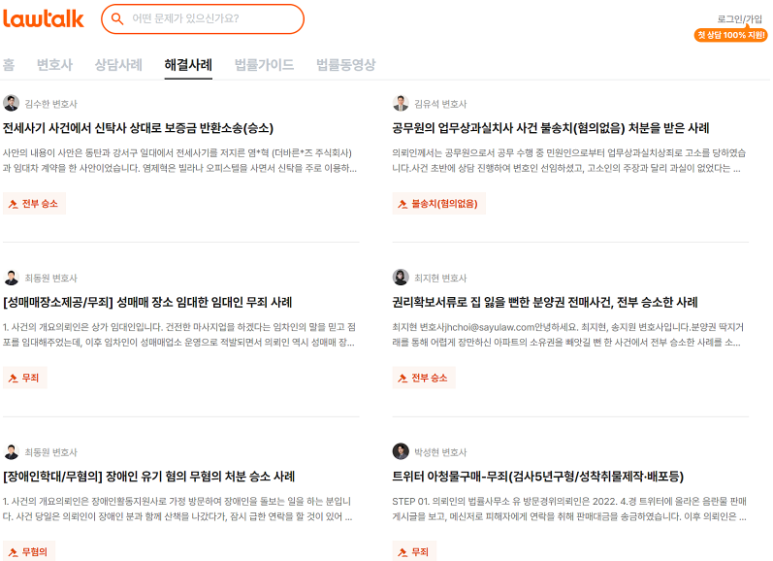Click the 전부 승소 tag under 분양권 전매사건
773x561 pixels.
[x=423, y=378]
